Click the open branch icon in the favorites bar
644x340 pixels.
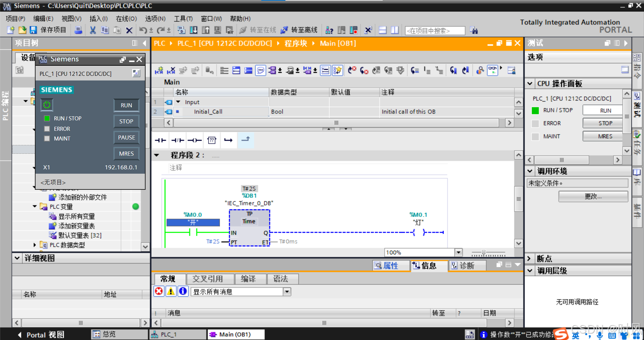pyautogui.click(x=228, y=140)
